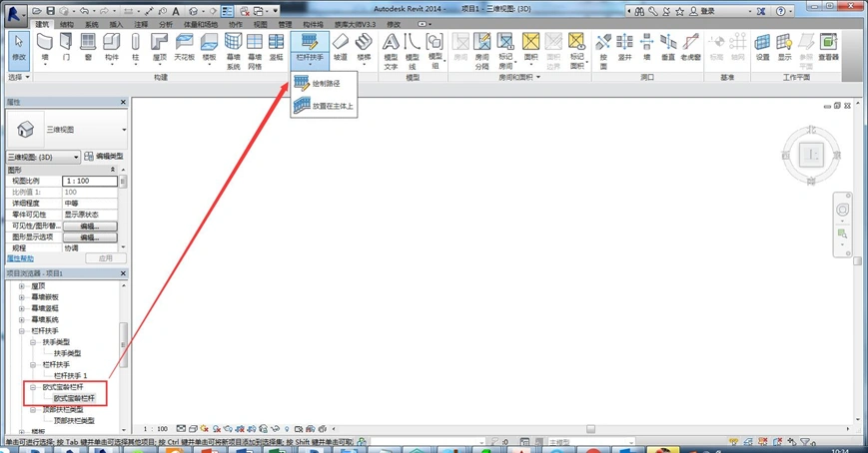This screenshot has width=868, height=453.
Task: Select the 天花板 (Ceiling) tool
Action: (185, 48)
